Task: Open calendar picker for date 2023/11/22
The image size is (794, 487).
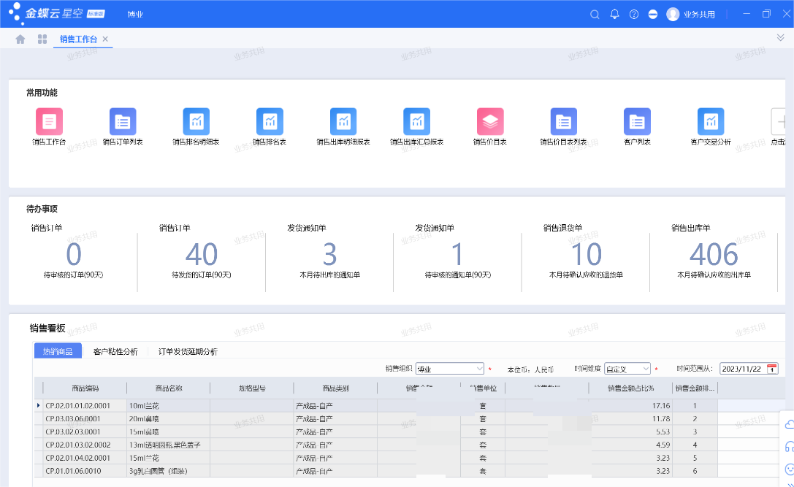Action: pos(772,368)
